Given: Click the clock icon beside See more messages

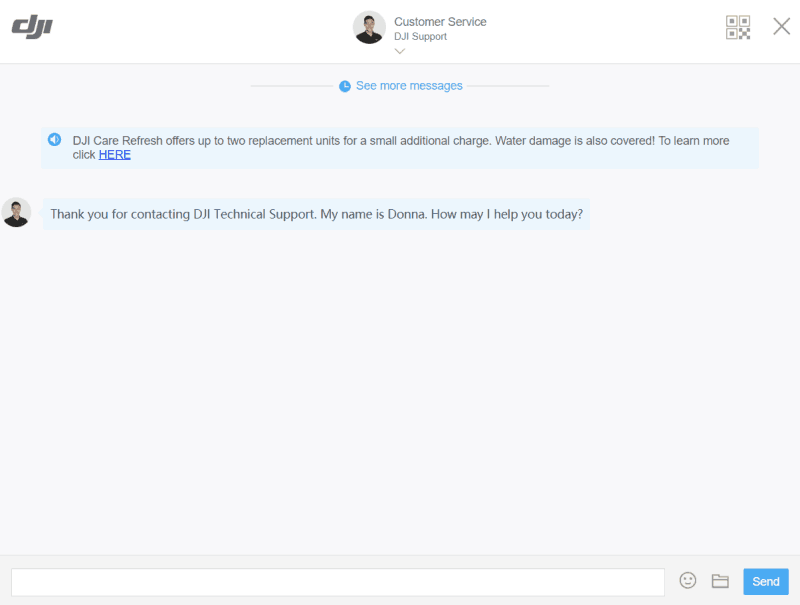Looking at the screenshot, I should pyautogui.click(x=344, y=86).
